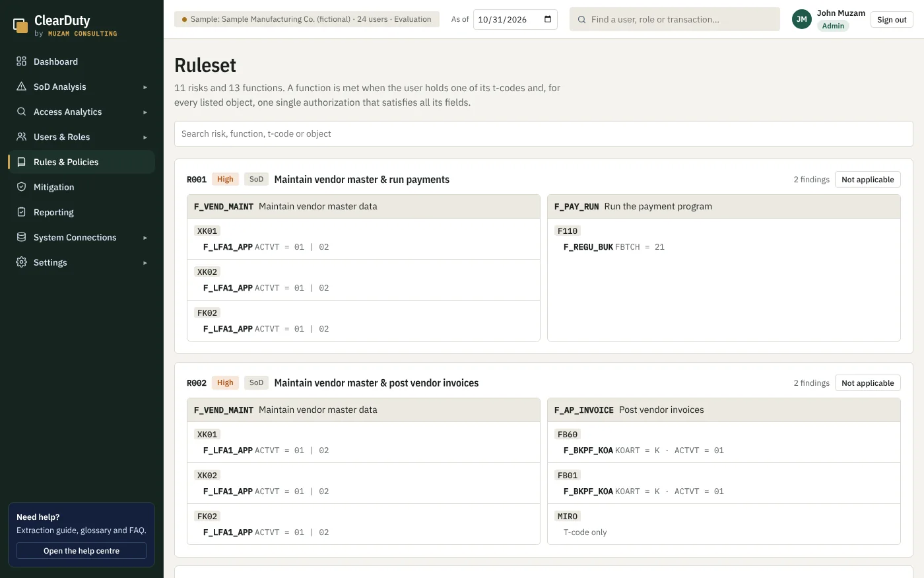Click the F_PAY_RUN function header
Viewport: 924px width, 578px height.
(724, 207)
